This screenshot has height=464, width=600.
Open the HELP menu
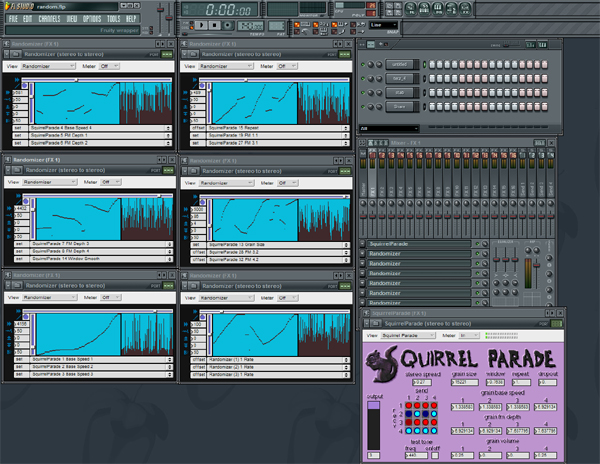point(131,19)
